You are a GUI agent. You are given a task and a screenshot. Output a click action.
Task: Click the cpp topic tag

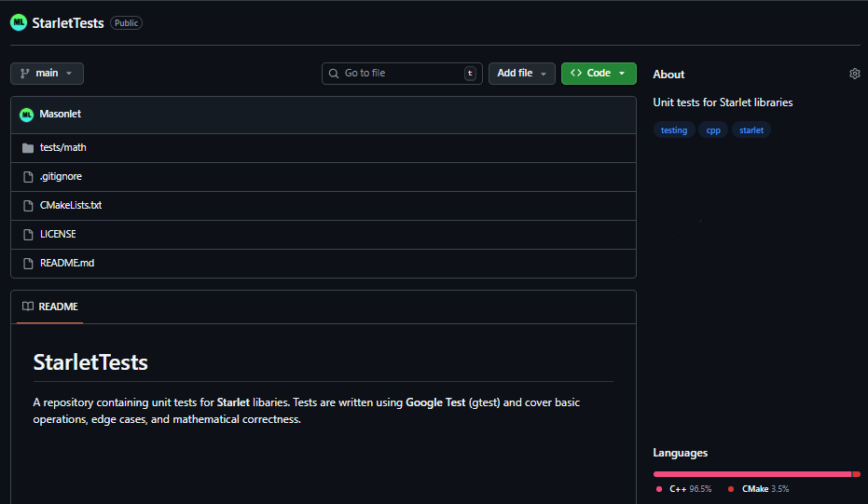713,130
